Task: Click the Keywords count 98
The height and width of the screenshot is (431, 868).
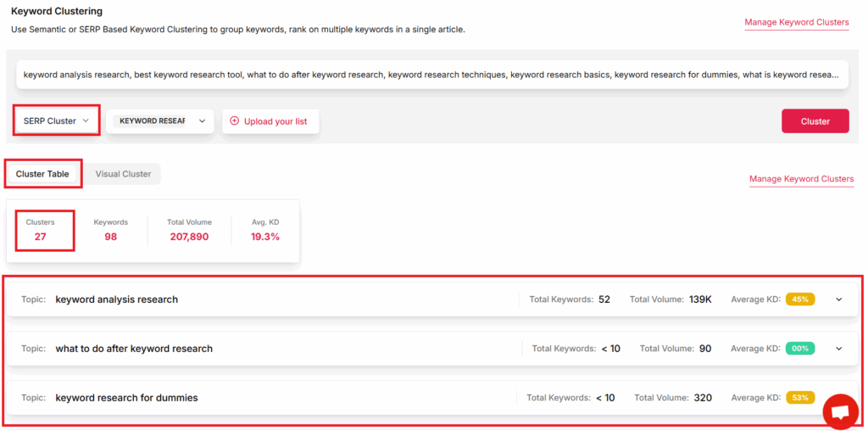Action: (x=111, y=237)
